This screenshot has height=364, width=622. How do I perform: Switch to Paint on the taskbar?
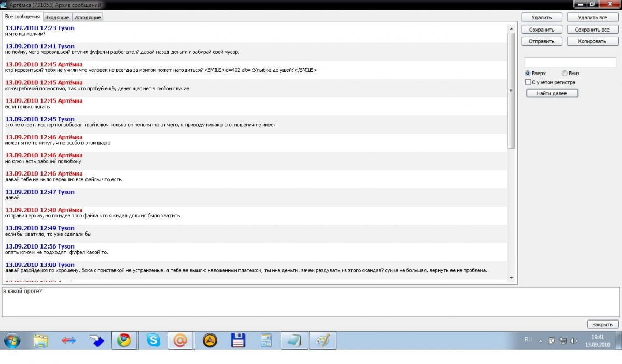point(322,340)
